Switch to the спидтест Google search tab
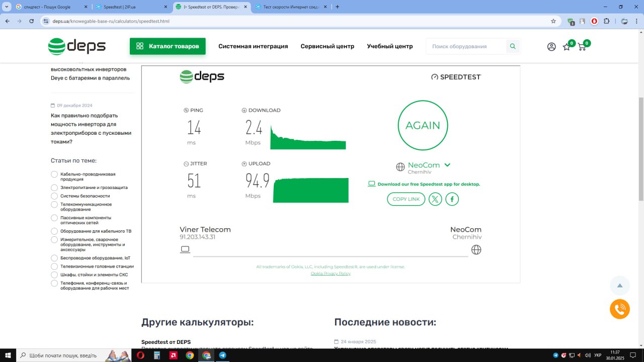644x362 pixels. (x=51, y=7)
